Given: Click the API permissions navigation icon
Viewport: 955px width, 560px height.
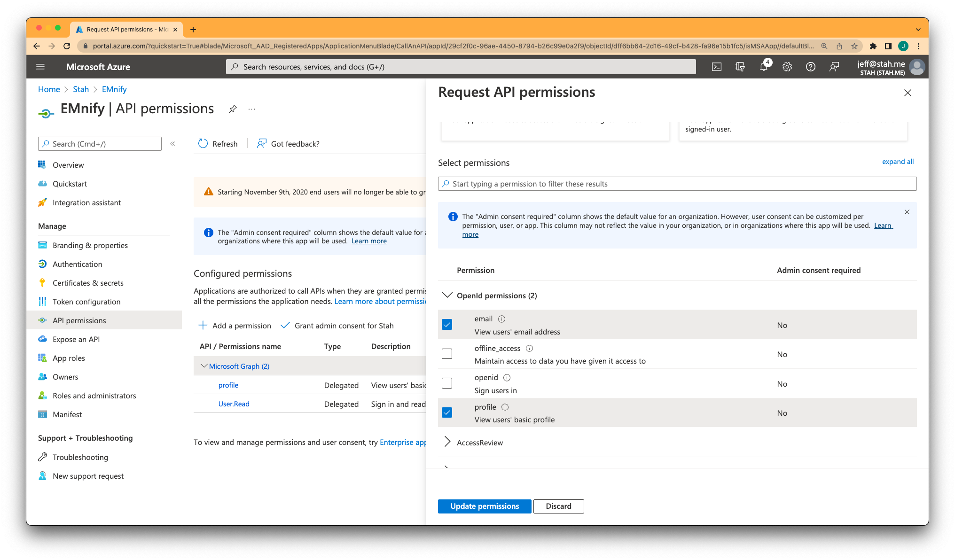Looking at the screenshot, I should [x=42, y=321].
